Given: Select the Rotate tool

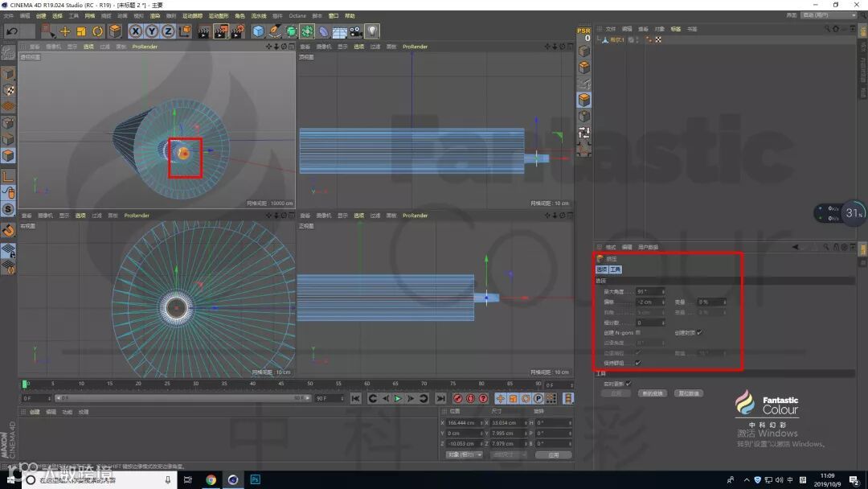Looking at the screenshot, I should pyautogui.click(x=98, y=31).
